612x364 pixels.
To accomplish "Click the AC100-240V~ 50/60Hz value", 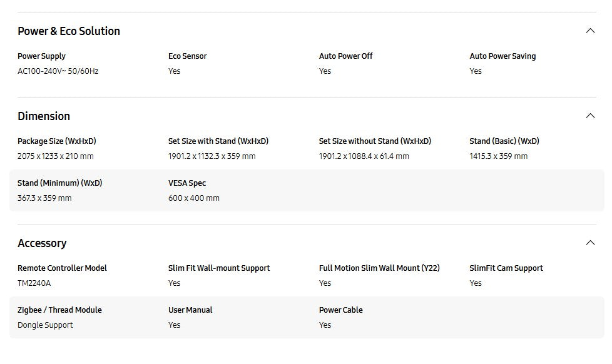I will click(58, 71).
